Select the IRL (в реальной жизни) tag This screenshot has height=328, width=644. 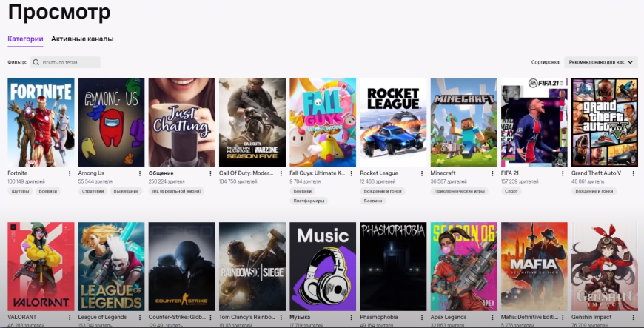point(176,191)
